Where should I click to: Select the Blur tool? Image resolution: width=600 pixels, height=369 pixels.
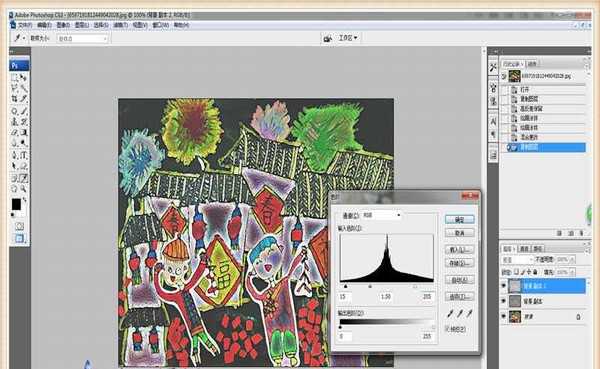tap(15, 143)
